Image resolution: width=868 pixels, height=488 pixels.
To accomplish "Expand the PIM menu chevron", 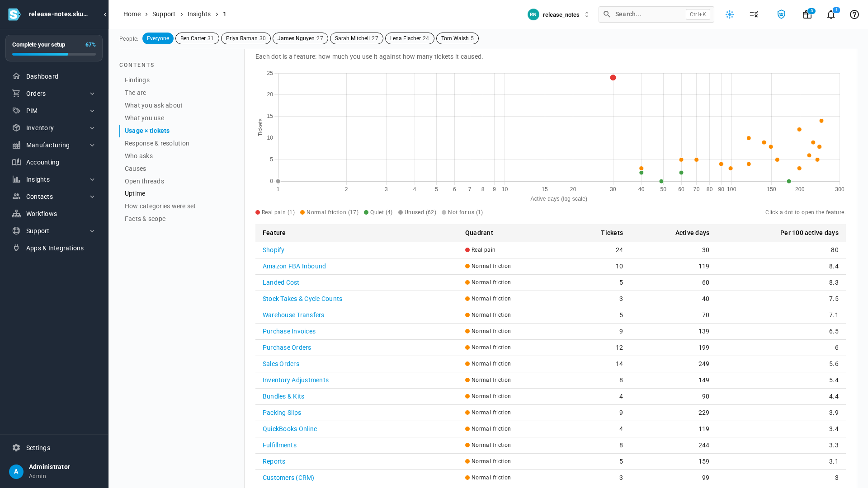I will (x=92, y=111).
